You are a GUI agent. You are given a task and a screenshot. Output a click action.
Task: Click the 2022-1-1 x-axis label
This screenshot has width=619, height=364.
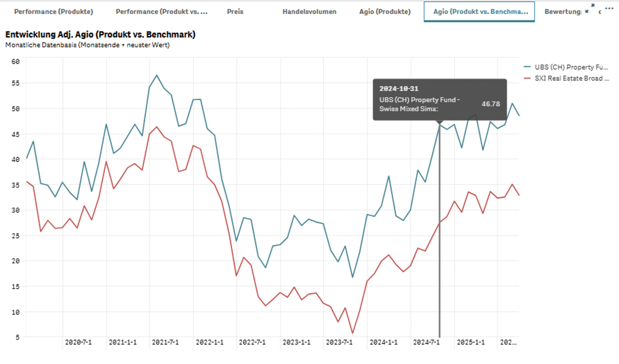point(209,342)
